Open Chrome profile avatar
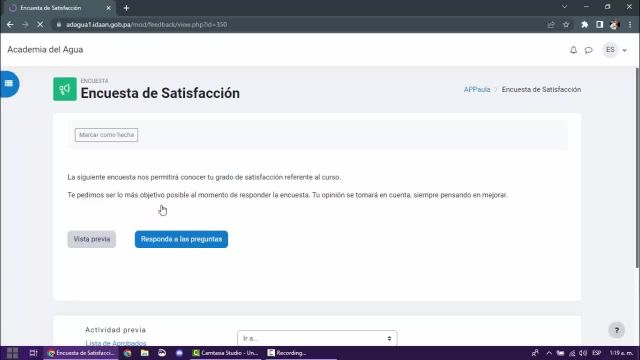Screen dimensions: 640x360 pos(615,24)
